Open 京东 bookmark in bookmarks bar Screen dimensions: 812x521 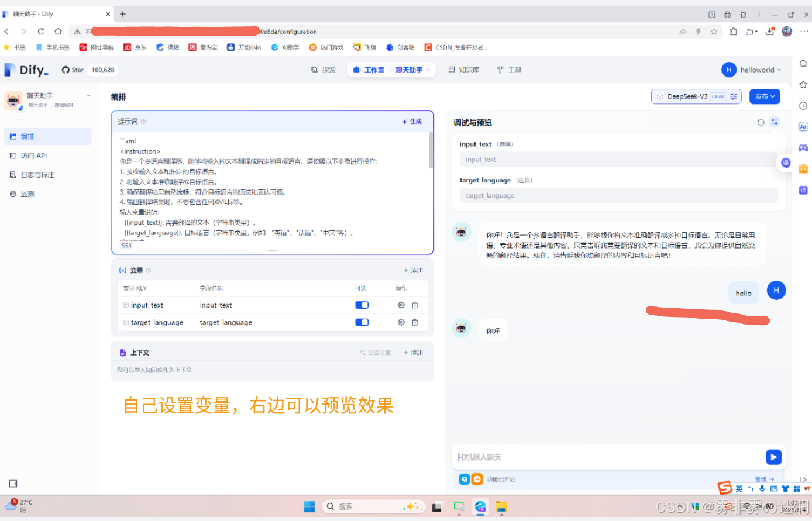tap(135, 47)
